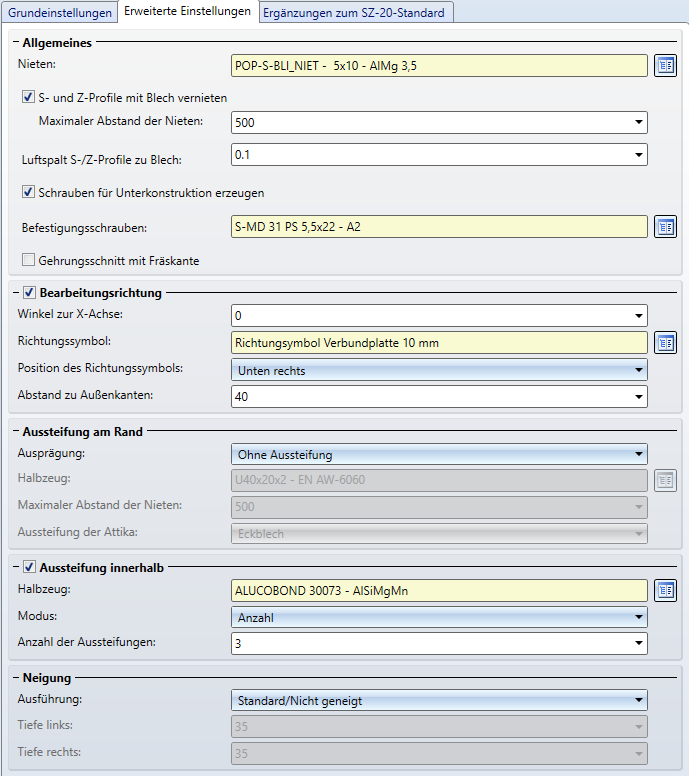Click the disabled catalogue icon beside U40x20x2 Halbzeug

665,480
